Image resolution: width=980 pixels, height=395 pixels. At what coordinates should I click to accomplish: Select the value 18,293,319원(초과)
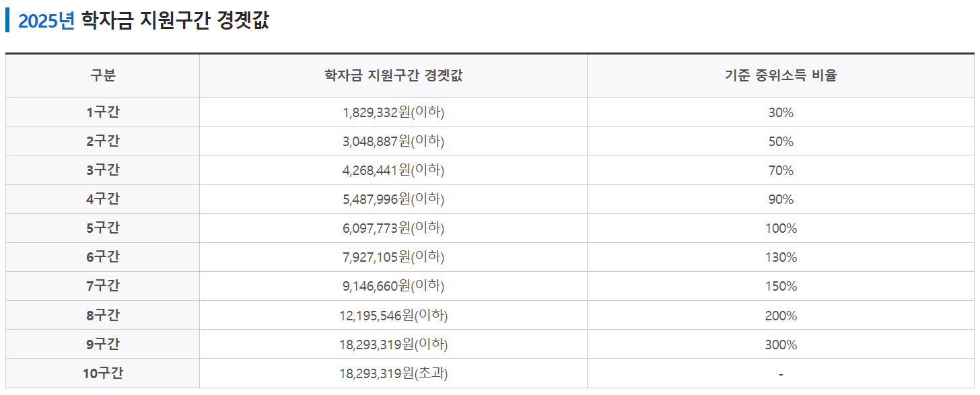393,373
